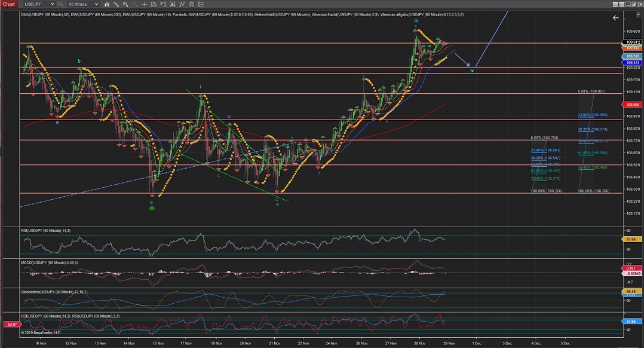Select the 109.395 price marker
Screen dimensions: 644x348
633,56
